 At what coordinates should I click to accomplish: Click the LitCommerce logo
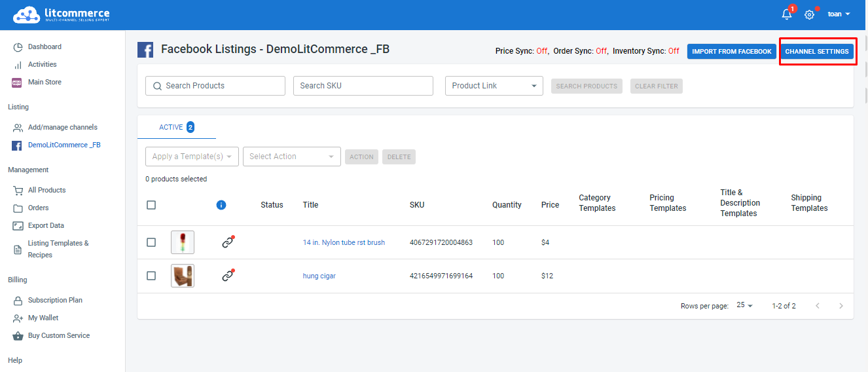tap(61, 14)
